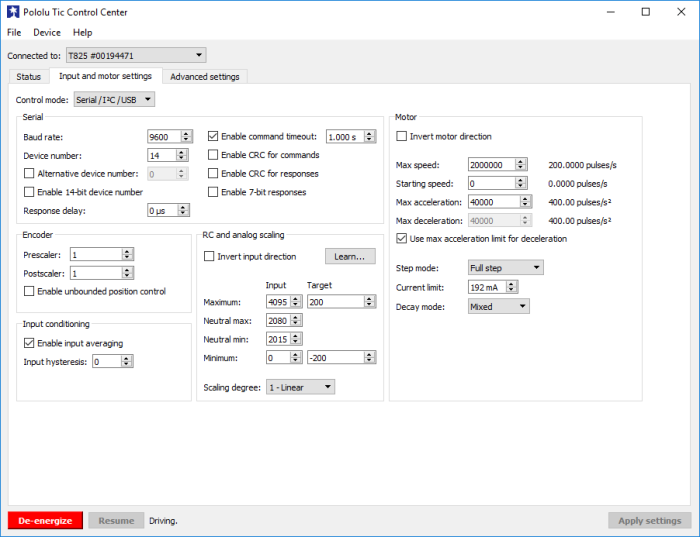Switch to the Advanced settings tab

205,77
